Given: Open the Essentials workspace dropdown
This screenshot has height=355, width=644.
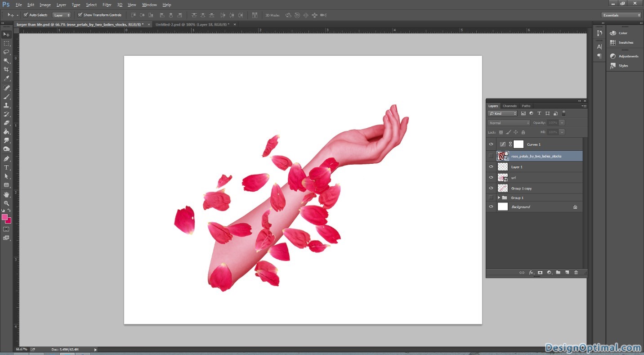Looking at the screenshot, I should pyautogui.click(x=622, y=15).
